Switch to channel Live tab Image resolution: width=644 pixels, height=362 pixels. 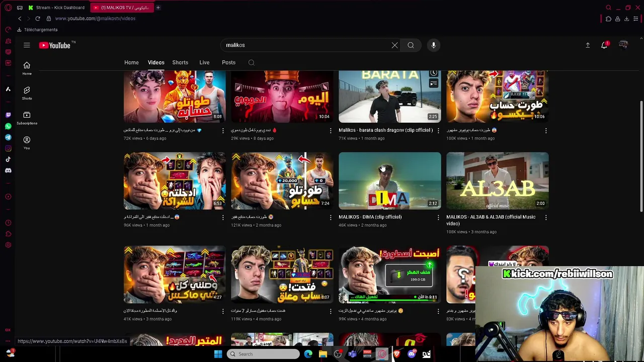204,63
